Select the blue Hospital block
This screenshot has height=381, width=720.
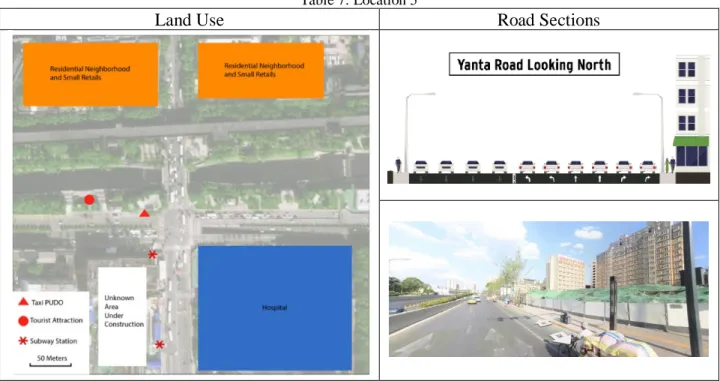(x=275, y=308)
